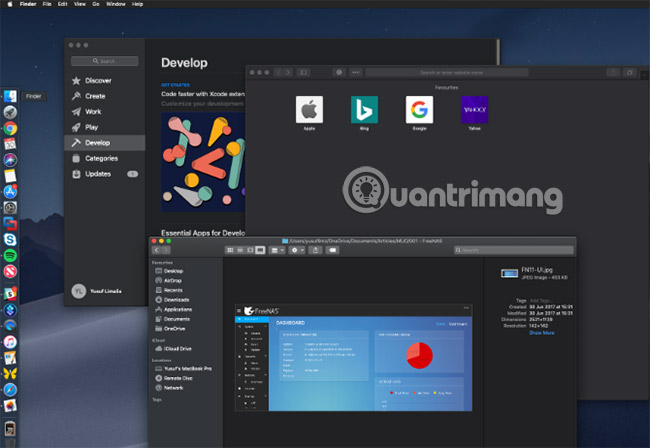Image resolution: width=650 pixels, height=448 pixels.
Task: Toggle the Safari sidebar button
Action: coord(303,73)
